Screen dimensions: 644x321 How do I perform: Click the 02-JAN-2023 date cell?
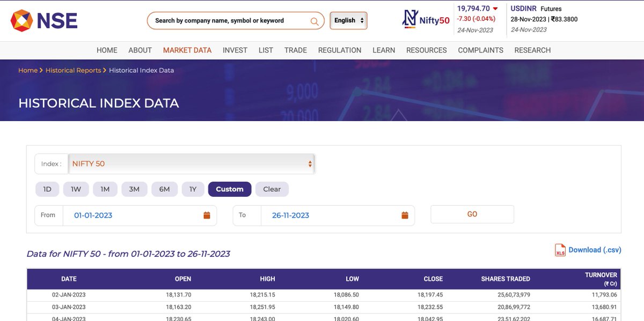tap(69, 295)
